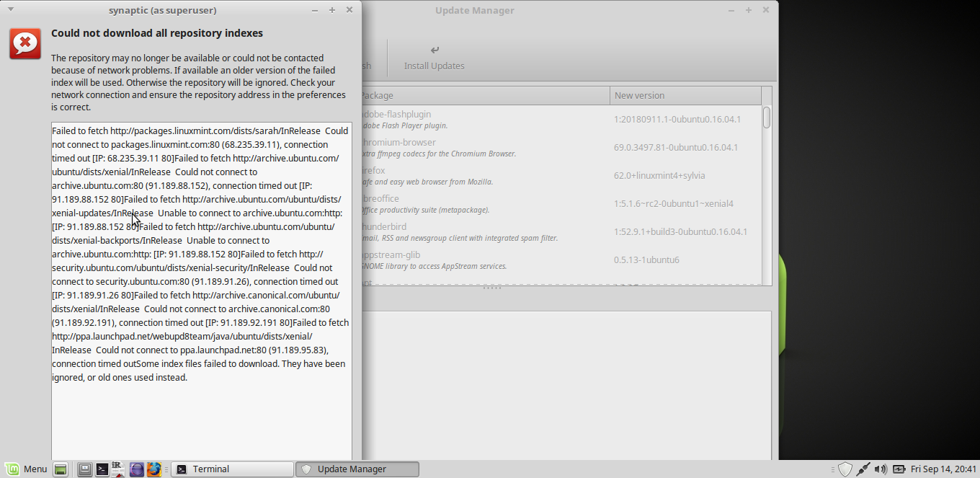Open the Linux Mint Menu
This screenshot has height=478, width=980.
[x=26, y=469]
